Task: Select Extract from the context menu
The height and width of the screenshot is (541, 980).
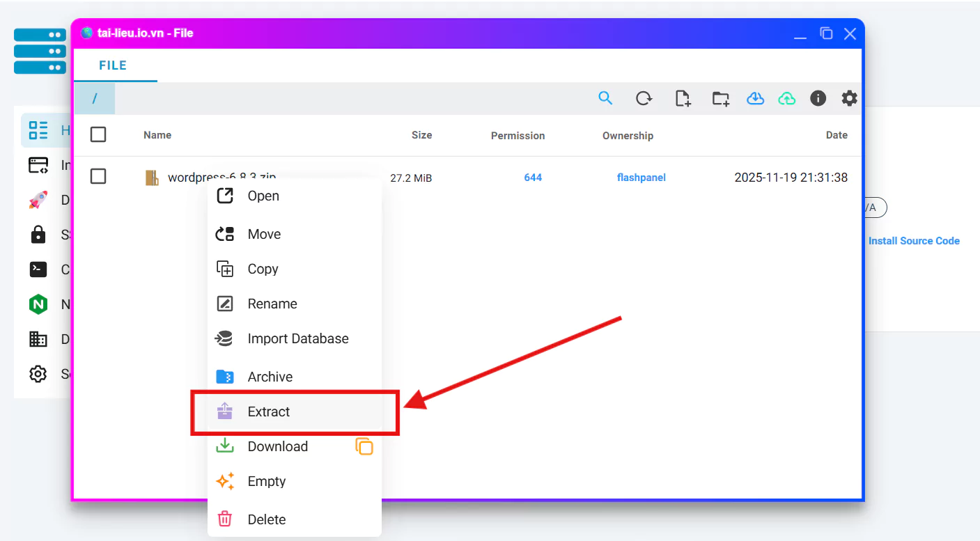Action: point(269,411)
